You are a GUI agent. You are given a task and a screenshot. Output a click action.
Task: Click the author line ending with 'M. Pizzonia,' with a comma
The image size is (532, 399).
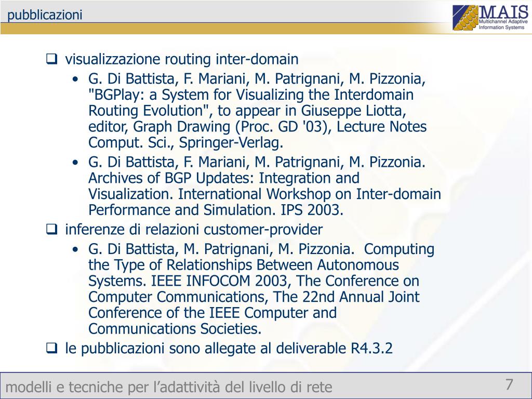point(257,79)
